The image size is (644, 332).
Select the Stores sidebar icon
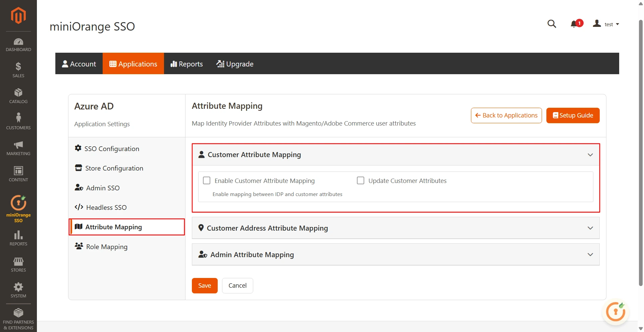tap(18, 265)
